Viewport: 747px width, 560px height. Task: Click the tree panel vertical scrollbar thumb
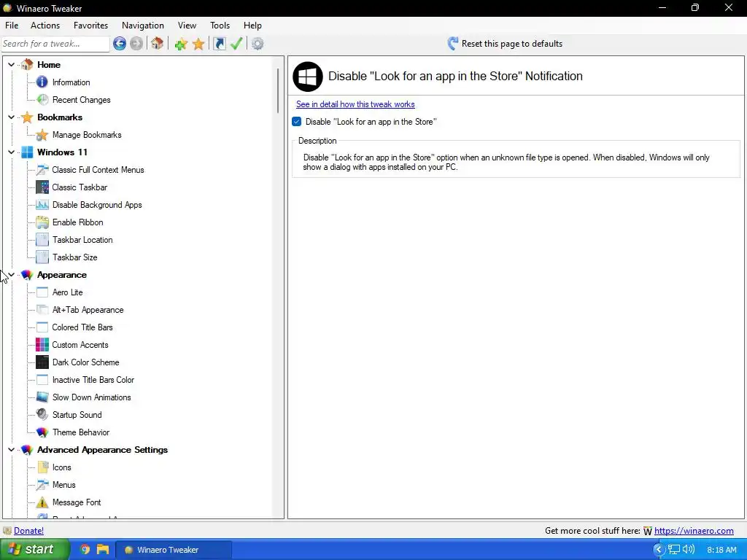277,90
